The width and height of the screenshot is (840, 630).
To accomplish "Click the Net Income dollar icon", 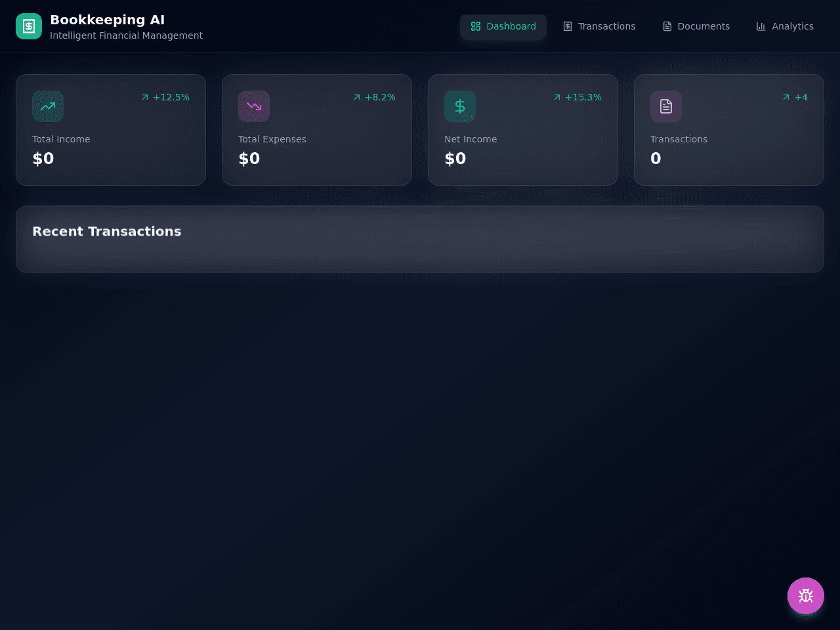I will point(460,106).
